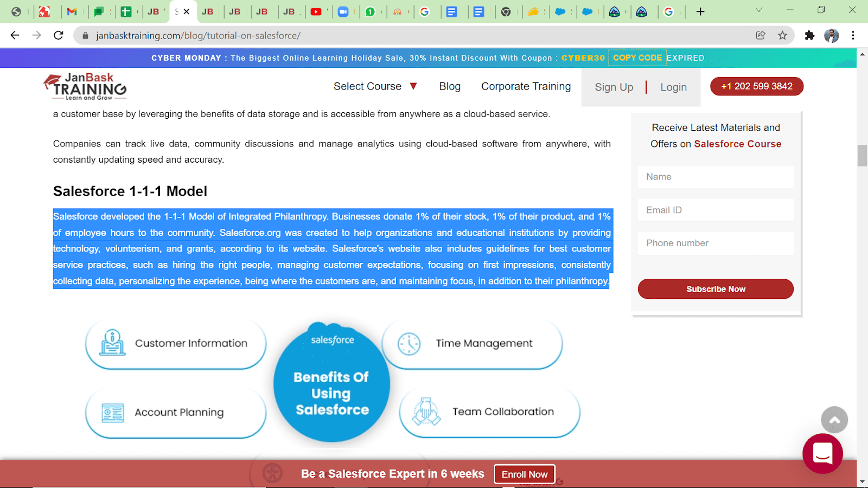Viewport: 868px width, 488px height.
Task: Switch to the orange cloud icon tab
Action: pos(533,11)
